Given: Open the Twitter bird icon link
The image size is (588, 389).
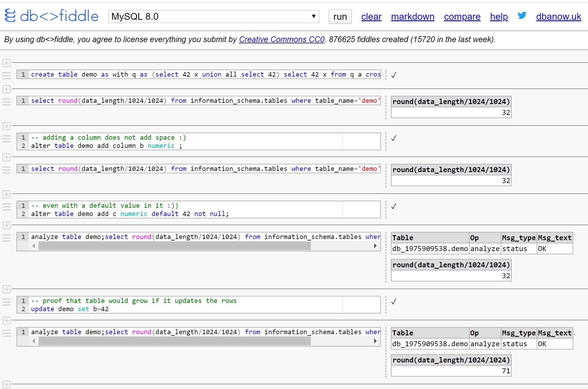Looking at the screenshot, I should click(522, 15).
